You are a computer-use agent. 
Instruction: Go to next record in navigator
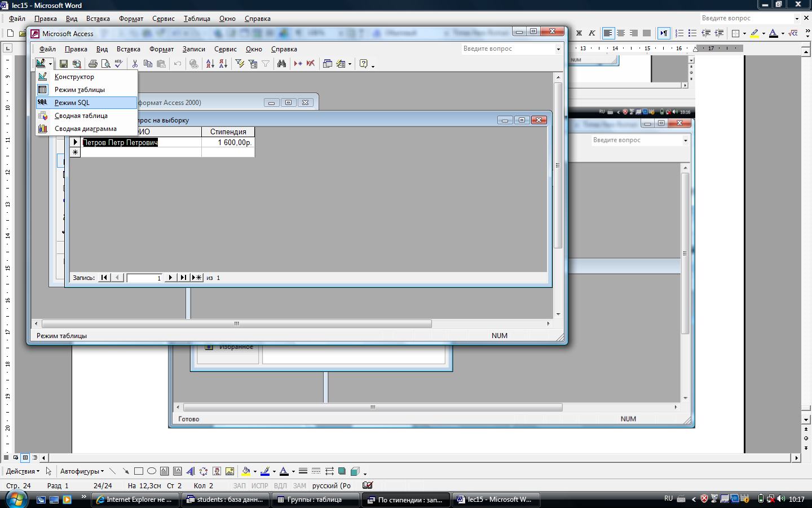click(x=170, y=278)
